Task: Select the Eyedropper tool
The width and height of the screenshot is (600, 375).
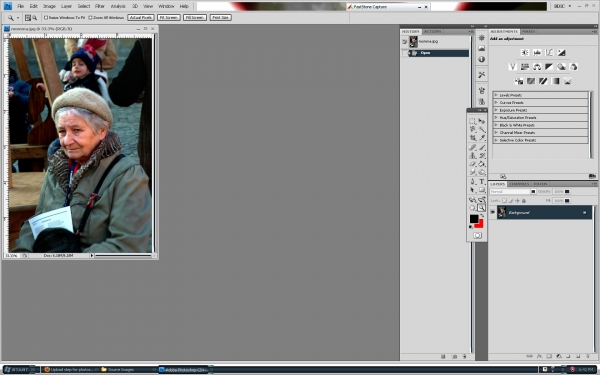Action: (482, 137)
